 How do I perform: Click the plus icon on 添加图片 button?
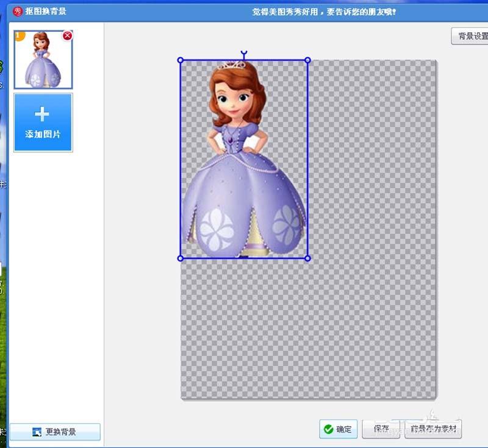[x=42, y=113]
